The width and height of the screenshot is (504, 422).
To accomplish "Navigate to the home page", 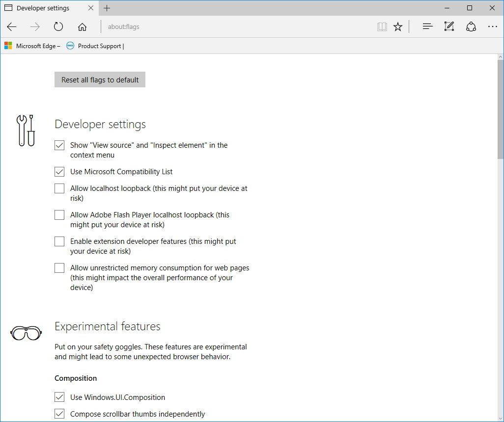I will [82, 26].
